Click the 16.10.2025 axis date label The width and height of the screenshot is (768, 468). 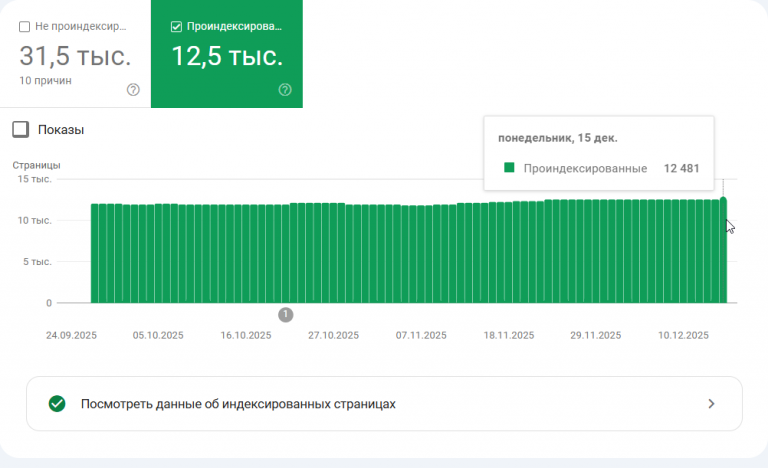[x=246, y=335]
